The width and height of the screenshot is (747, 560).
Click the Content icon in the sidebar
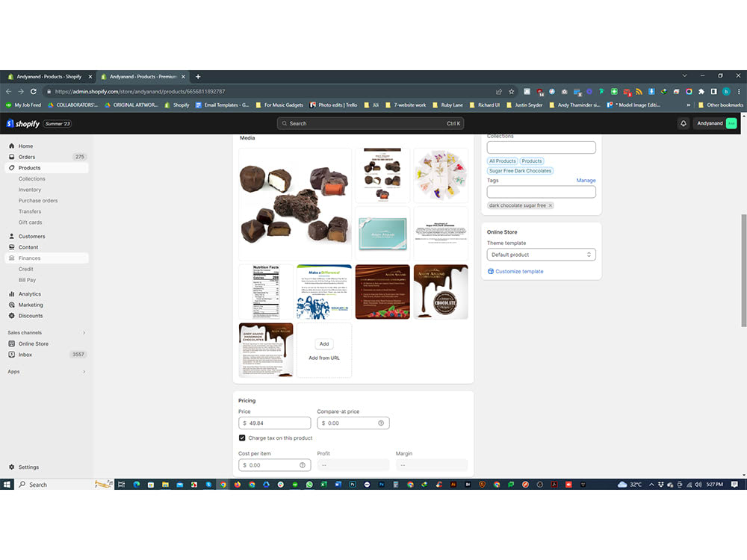[12, 247]
